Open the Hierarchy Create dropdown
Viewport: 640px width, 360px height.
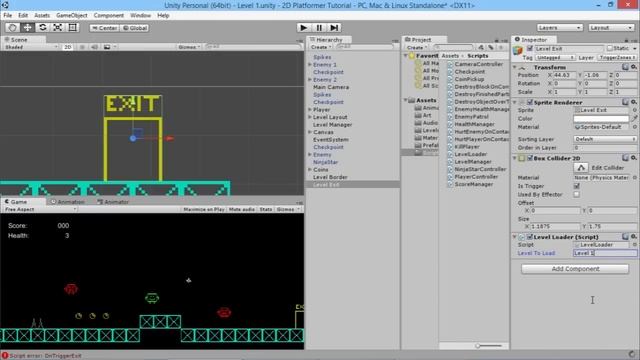(320, 47)
